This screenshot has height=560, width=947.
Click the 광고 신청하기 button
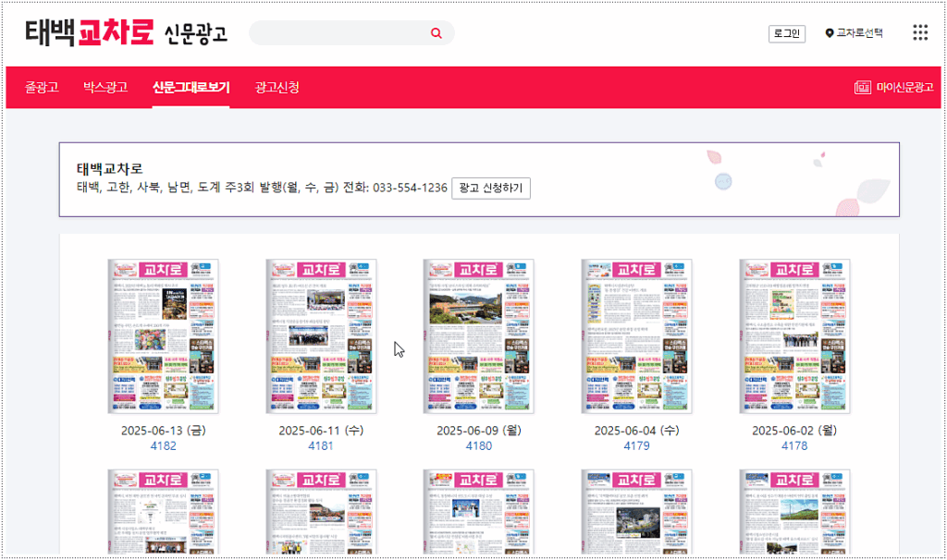click(x=491, y=189)
